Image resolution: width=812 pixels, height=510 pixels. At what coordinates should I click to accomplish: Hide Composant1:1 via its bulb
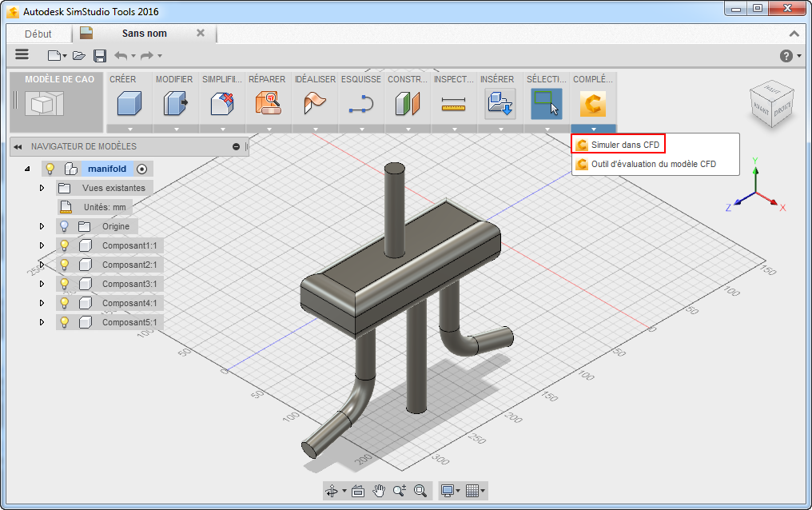coord(64,245)
